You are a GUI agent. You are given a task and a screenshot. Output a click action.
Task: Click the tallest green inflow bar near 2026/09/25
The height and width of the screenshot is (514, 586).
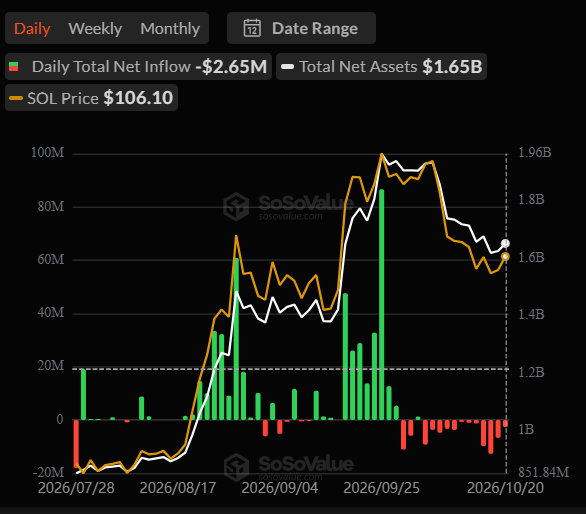click(x=382, y=305)
